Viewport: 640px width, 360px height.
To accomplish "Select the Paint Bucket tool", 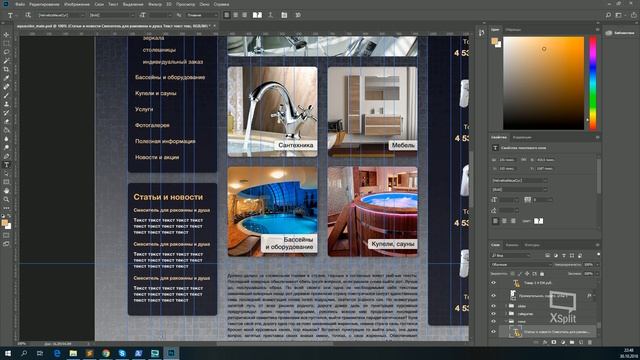I will tap(6, 130).
